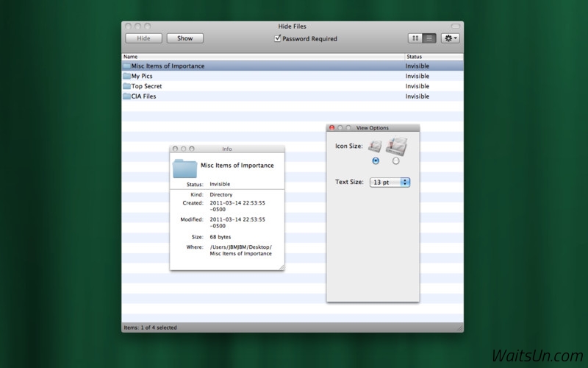Click the My Pics folder icon

point(126,76)
